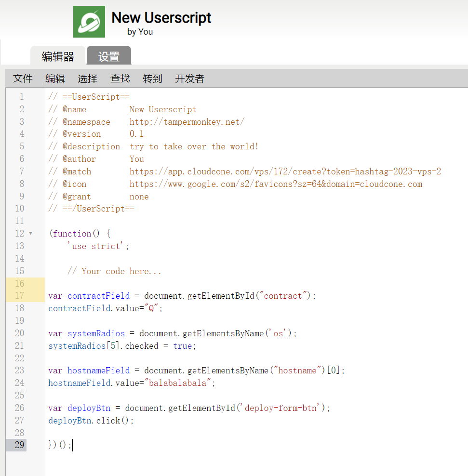Image resolution: width=468 pixels, height=476 pixels.
Task: Click the 'use strict' statement
Action: [x=98, y=246]
